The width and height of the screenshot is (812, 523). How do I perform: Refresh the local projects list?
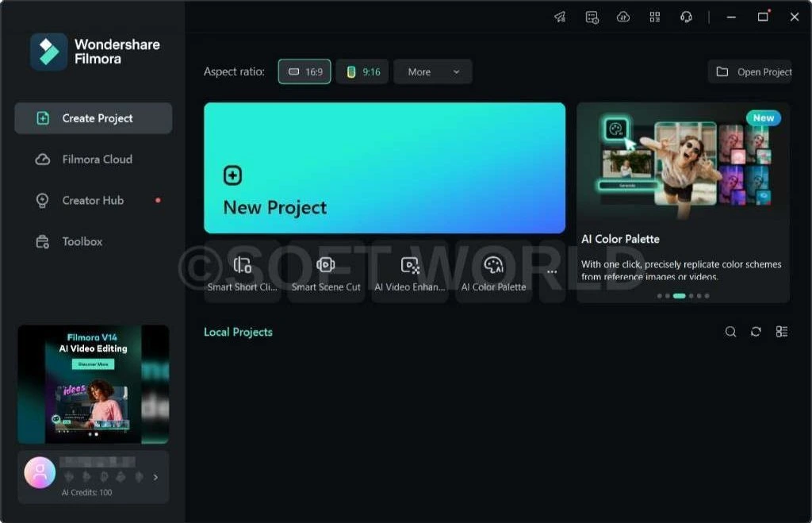[x=756, y=332]
